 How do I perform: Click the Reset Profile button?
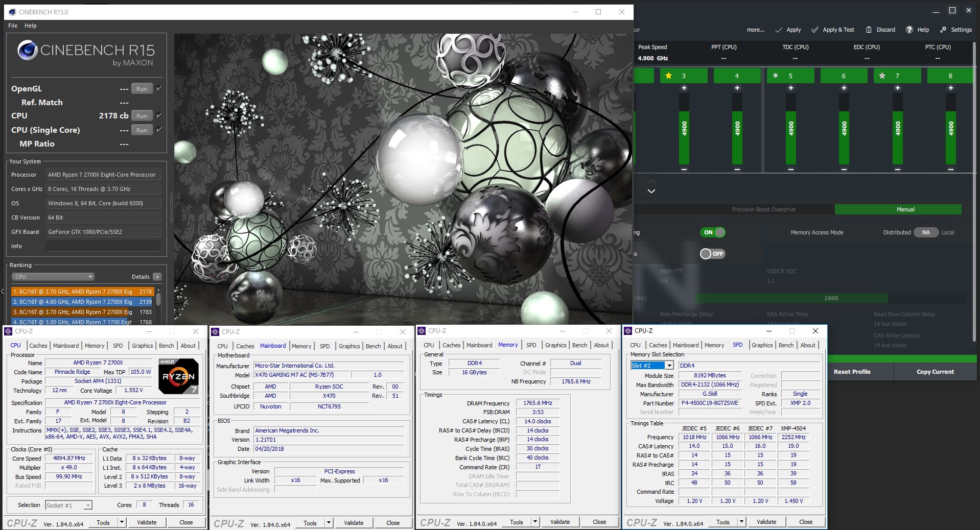point(852,372)
